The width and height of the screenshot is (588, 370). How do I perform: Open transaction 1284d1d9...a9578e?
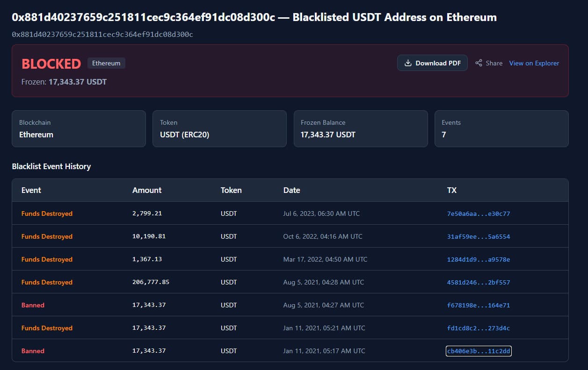[x=479, y=259]
